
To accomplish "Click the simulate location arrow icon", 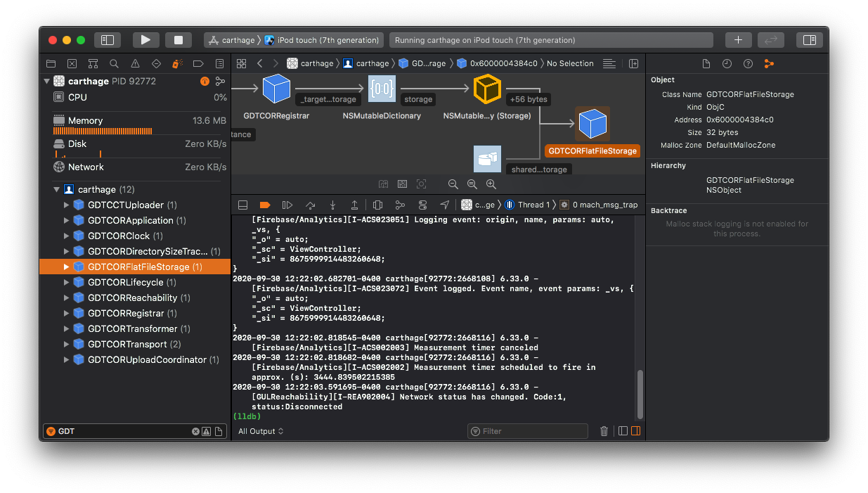I will pos(443,205).
